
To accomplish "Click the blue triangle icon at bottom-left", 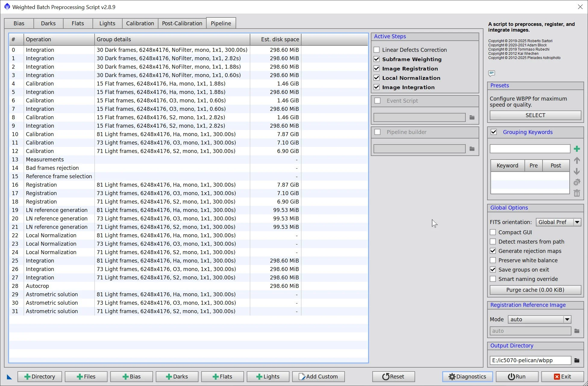I will coord(9,377).
